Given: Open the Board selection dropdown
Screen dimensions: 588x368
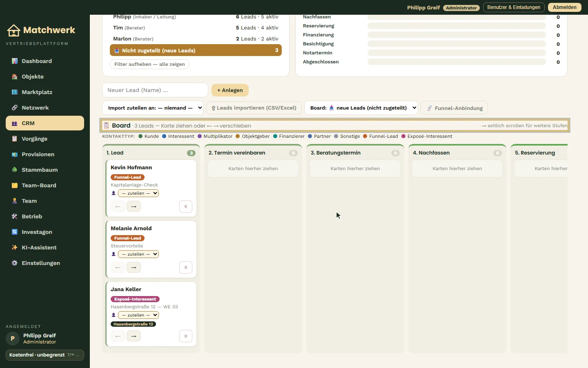Looking at the screenshot, I should (361, 108).
